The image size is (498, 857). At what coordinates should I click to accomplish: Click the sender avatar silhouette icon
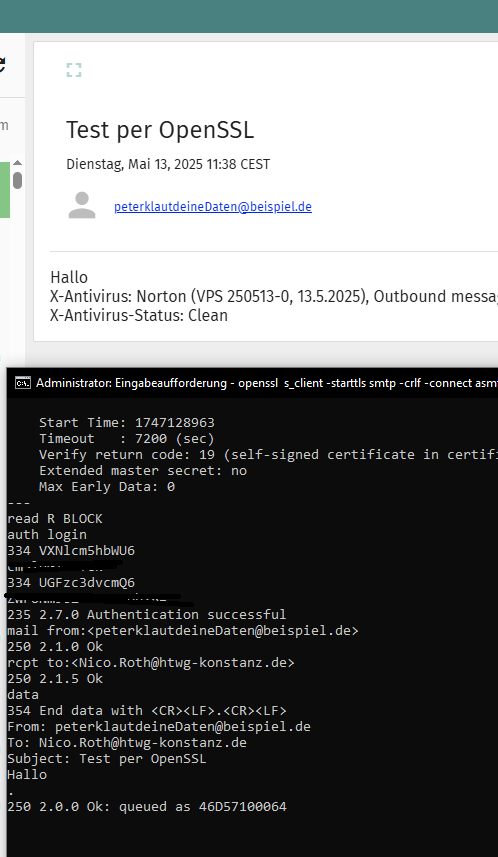82,206
